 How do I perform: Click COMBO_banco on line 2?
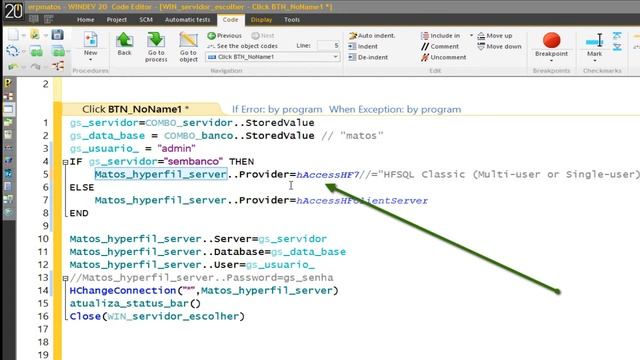click(x=198, y=136)
